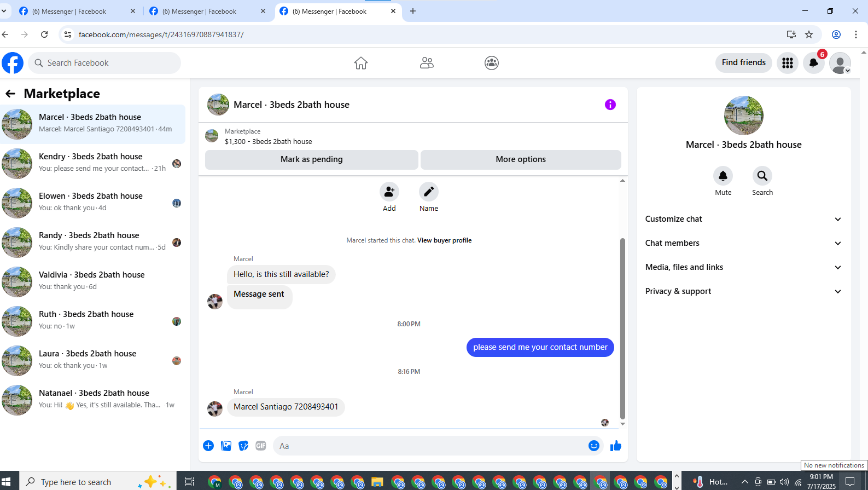The width and height of the screenshot is (868, 490).
Task: Open the Windows notification center
Action: 850,482
